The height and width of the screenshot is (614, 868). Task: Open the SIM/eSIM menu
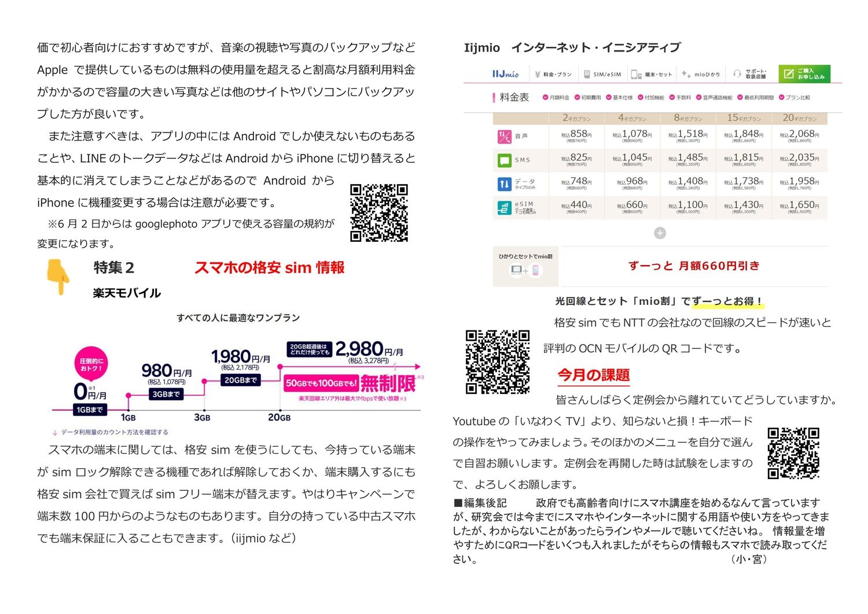pyautogui.click(x=602, y=74)
